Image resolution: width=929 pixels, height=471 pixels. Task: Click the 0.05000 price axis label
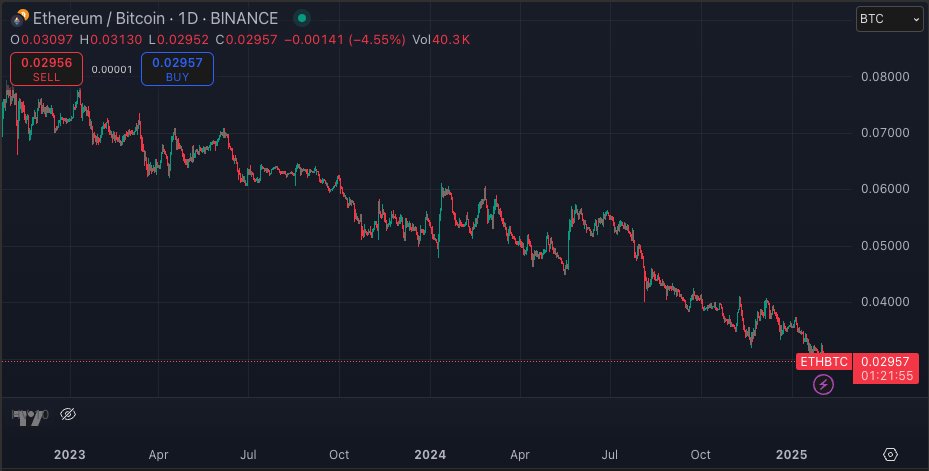click(885, 245)
